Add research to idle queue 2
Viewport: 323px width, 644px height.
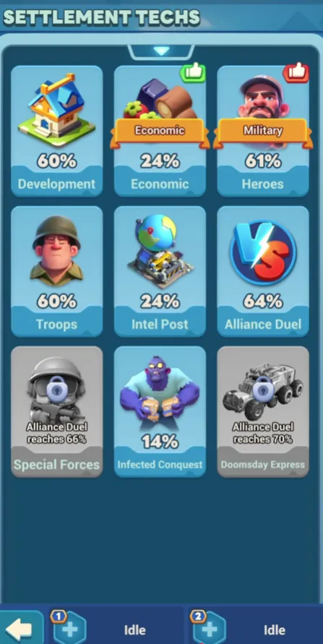[209, 628]
